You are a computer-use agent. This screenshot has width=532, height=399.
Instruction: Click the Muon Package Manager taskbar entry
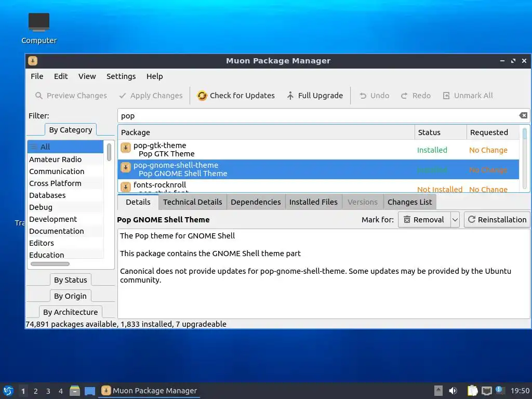coord(149,391)
